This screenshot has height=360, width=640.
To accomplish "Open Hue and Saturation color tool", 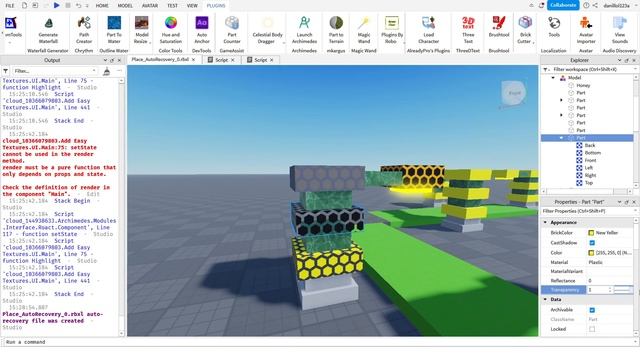I will 171,23.
